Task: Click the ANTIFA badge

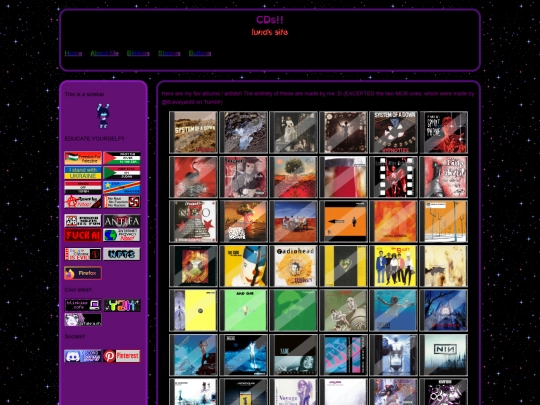Action: [x=122, y=221]
